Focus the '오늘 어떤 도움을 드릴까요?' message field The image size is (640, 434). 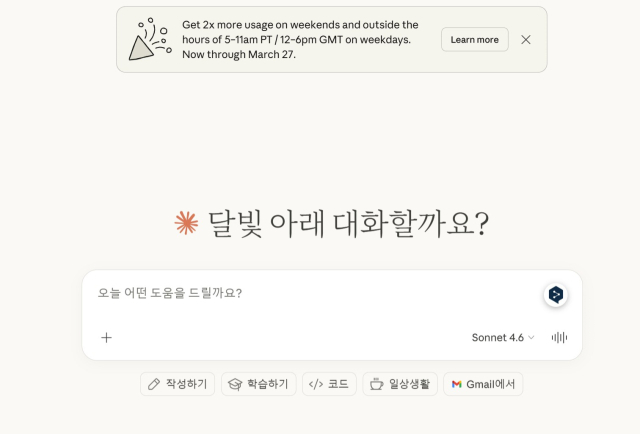pyautogui.click(x=310, y=293)
